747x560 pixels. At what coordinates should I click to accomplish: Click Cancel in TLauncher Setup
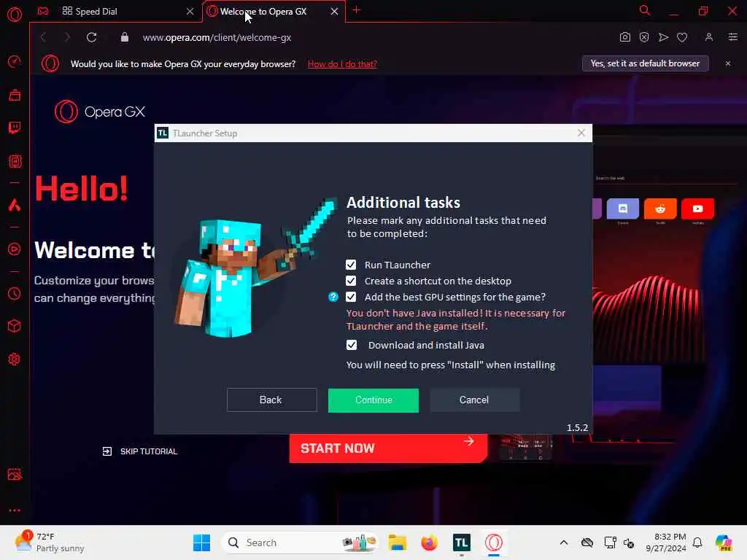point(474,400)
